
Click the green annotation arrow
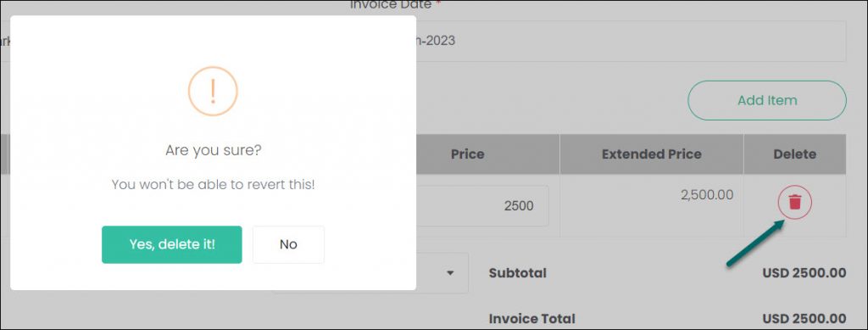[x=755, y=243]
